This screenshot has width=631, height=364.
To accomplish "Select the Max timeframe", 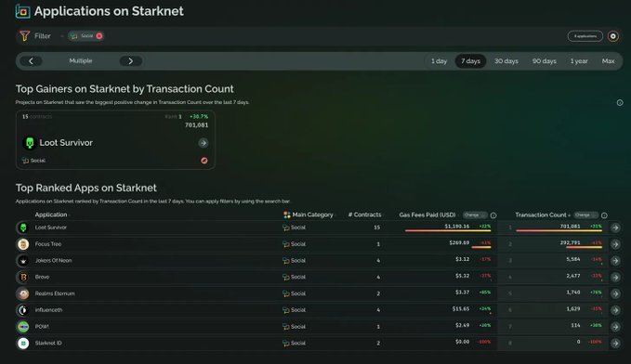I will tap(608, 61).
